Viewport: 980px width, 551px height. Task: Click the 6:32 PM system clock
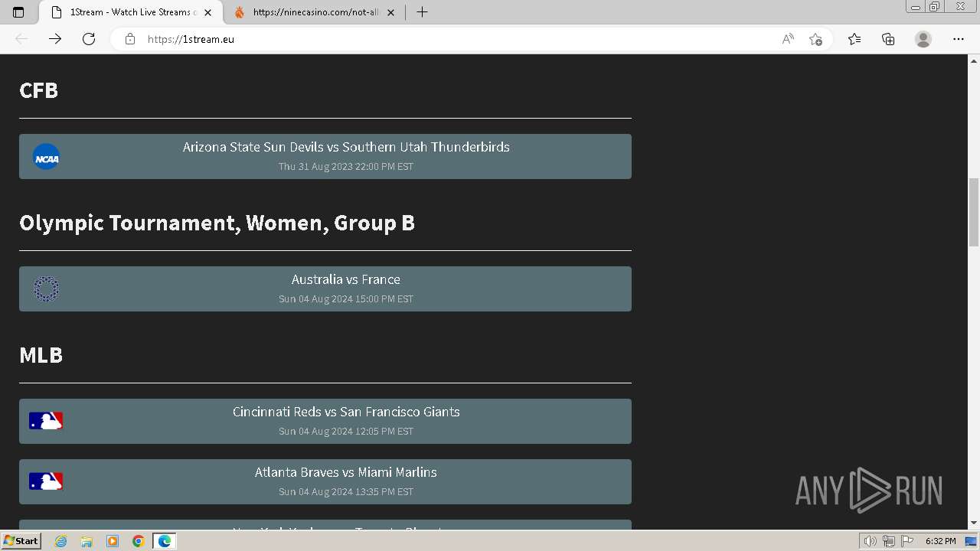point(941,541)
